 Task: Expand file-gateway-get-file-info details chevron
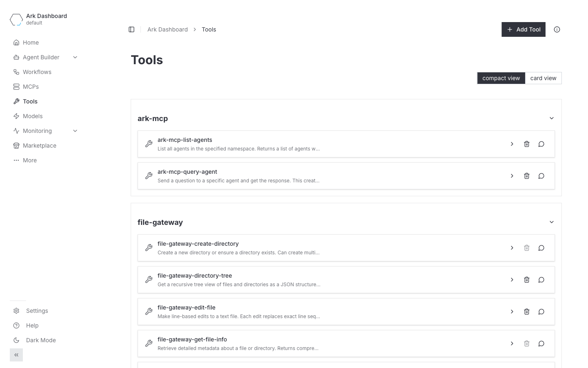pyautogui.click(x=512, y=343)
